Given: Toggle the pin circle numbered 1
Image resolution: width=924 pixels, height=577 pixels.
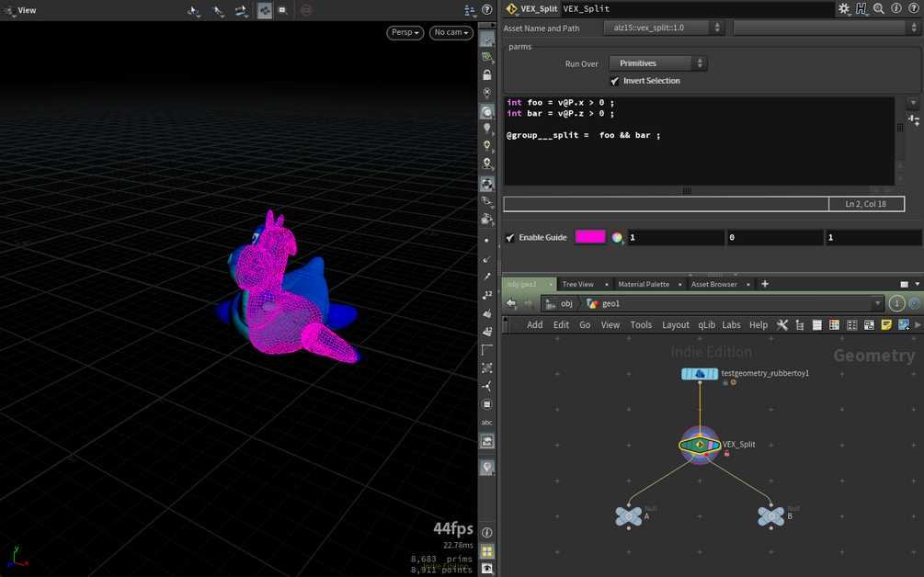Looking at the screenshot, I should point(897,303).
